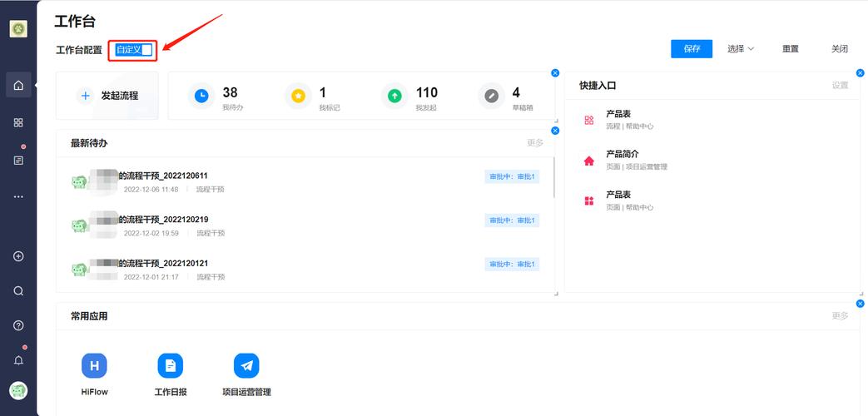This screenshot has height=416, width=868.
Task: Open the home icon in the sidebar
Action: [x=18, y=85]
